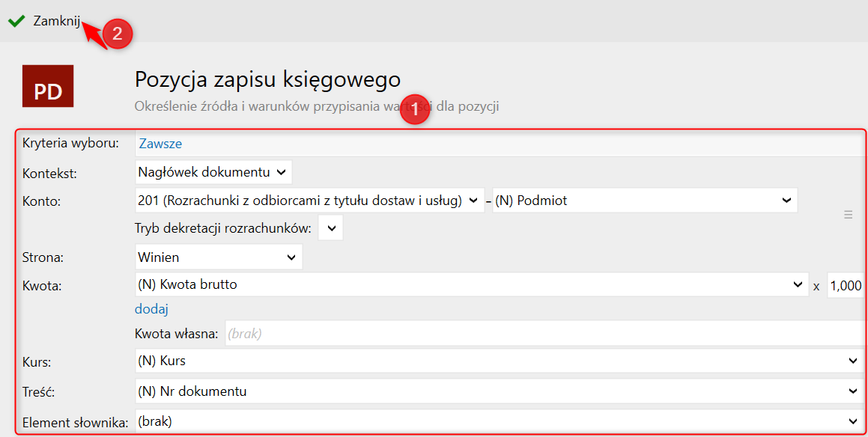Expand the Kurs dropdown

[x=498, y=361]
